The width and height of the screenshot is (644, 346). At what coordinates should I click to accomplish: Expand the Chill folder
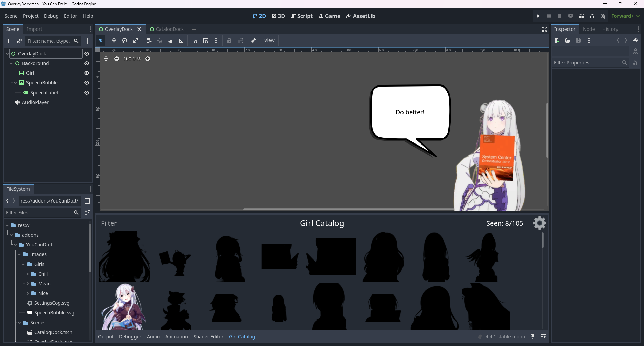28,274
